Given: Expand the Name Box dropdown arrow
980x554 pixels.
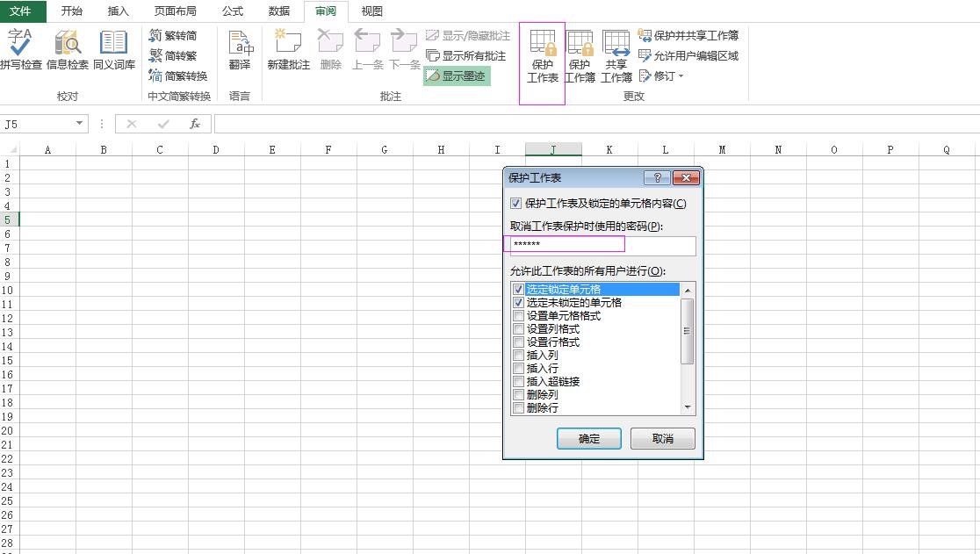Looking at the screenshot, I should tap(79, 123).
